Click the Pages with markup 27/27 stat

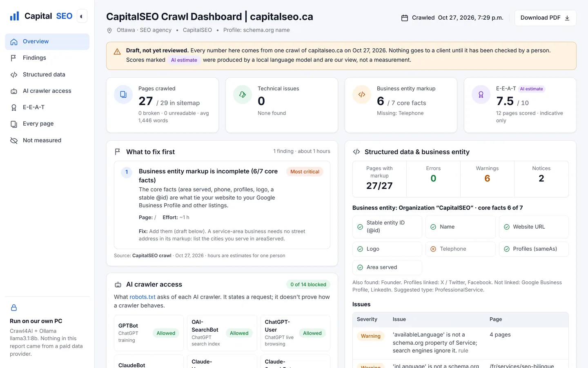(379, 179)
